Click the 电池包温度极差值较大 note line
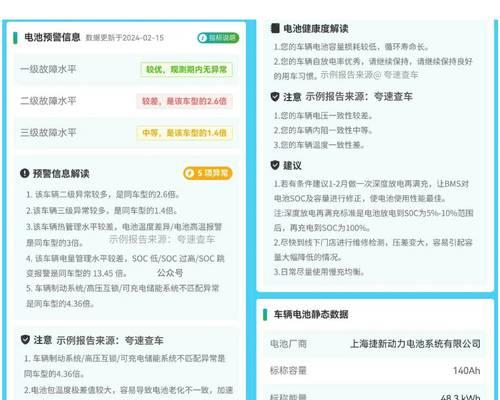This screenshot has height=400, width=500. tap(128, 390)
